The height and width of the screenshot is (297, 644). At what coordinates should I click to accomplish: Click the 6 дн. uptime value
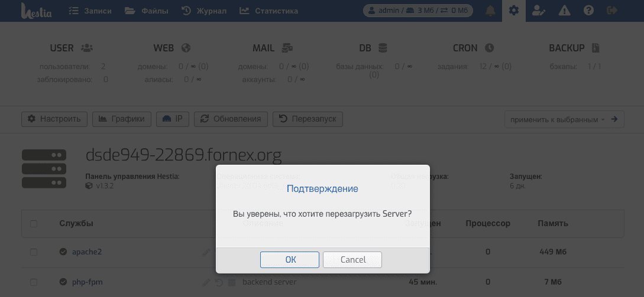coord(517,186)
